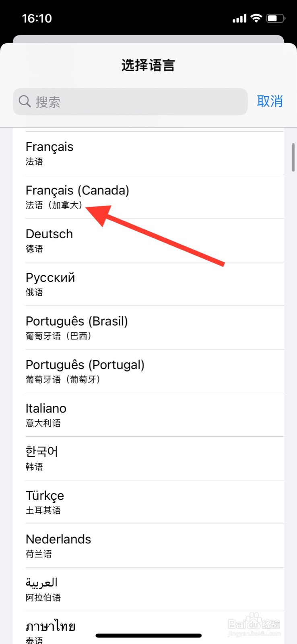This screenshot has height=644, width=297.
Task: Tap the status bar clock 16:10
Action: pos(37,19)
